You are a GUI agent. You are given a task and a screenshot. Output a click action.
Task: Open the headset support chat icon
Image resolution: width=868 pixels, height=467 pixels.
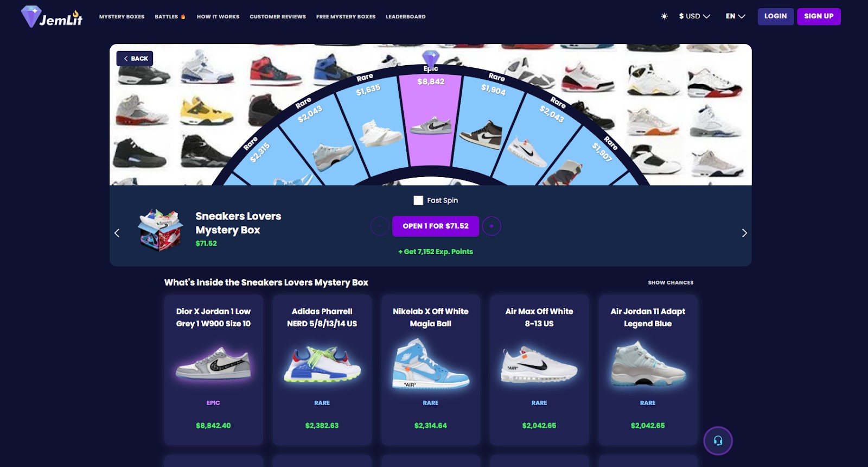point(718,440)
